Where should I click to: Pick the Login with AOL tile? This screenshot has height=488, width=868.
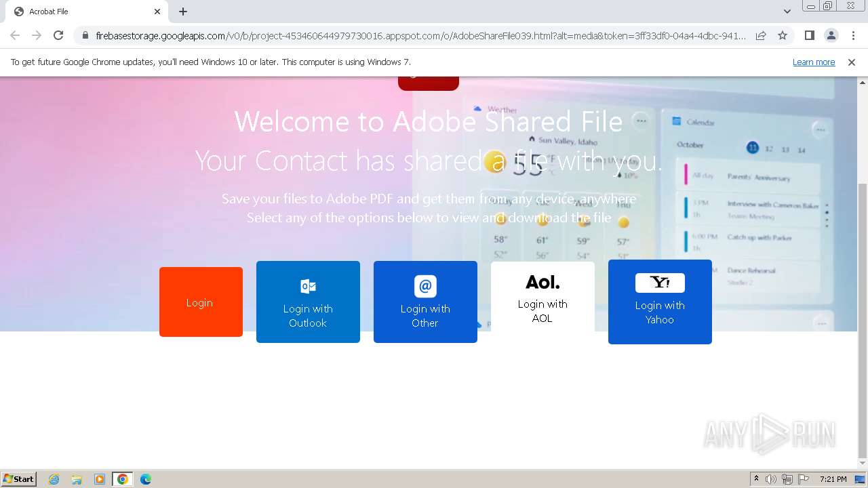tap(542, 297)
